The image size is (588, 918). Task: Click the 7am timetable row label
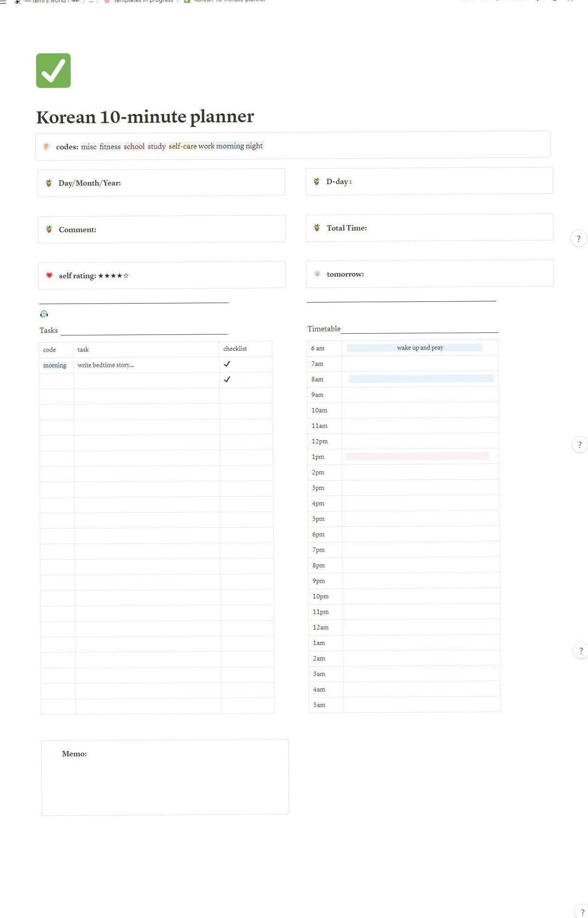pos(317,364)
